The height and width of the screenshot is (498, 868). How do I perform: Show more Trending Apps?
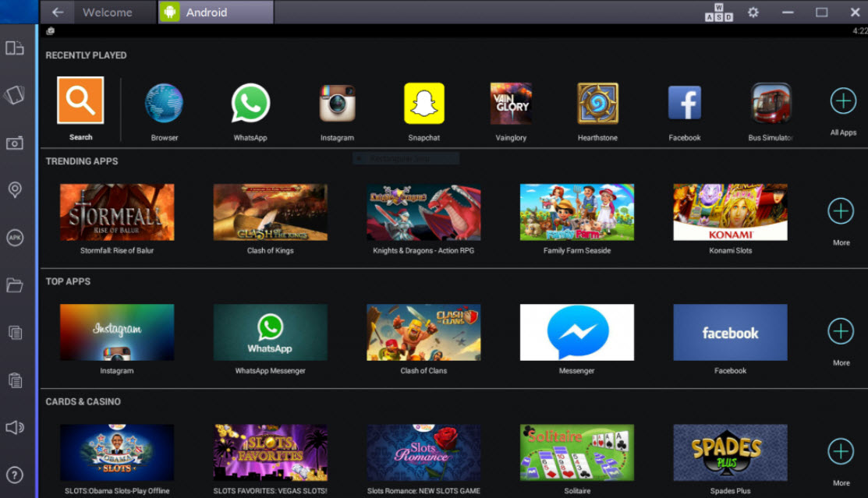click(841, 211)
